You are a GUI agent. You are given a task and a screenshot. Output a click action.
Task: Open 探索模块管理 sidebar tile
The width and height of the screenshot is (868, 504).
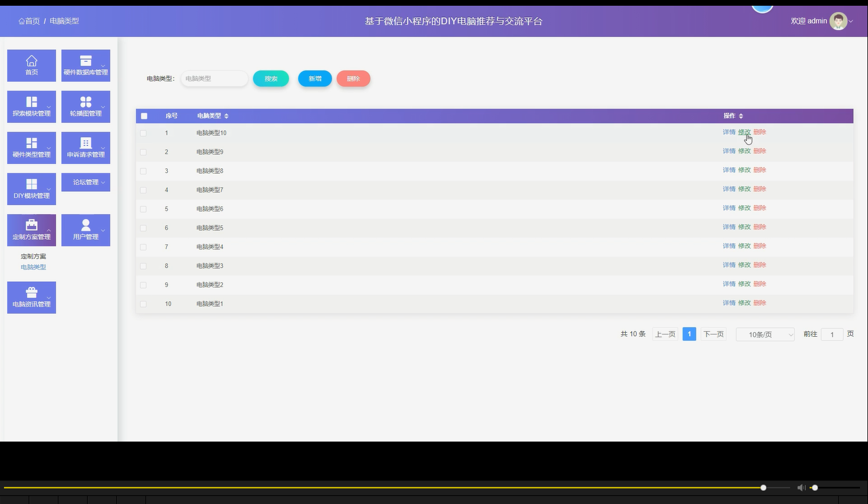(31, 107)
